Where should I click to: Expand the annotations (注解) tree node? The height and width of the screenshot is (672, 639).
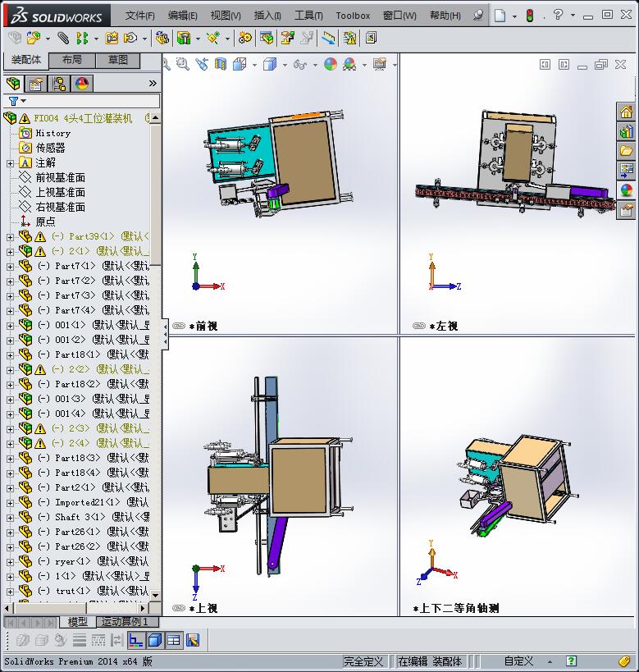click(x=11, y=164)
